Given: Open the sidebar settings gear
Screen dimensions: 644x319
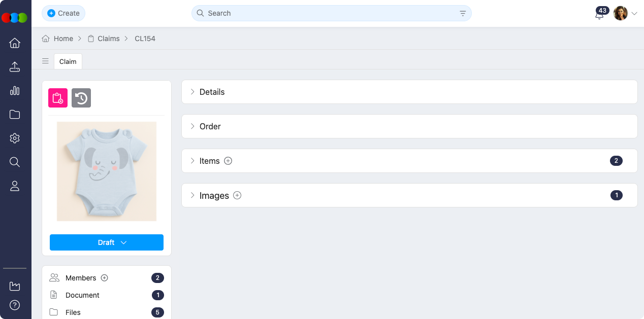Looking at the screenshot, I should (x=15, y=138).
